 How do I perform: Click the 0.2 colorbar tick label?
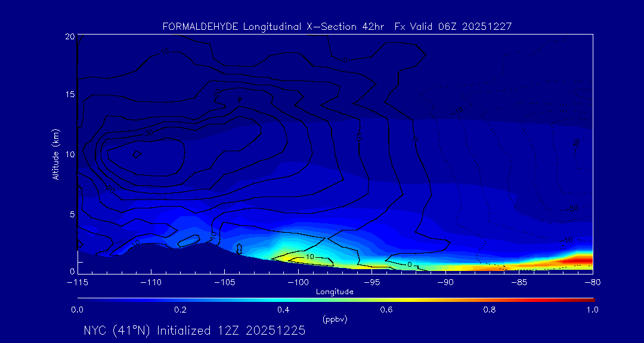(180, 310)
